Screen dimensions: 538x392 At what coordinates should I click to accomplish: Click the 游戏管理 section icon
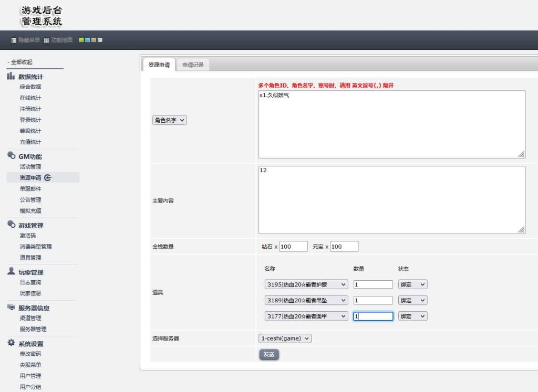(x=11, y=225)
